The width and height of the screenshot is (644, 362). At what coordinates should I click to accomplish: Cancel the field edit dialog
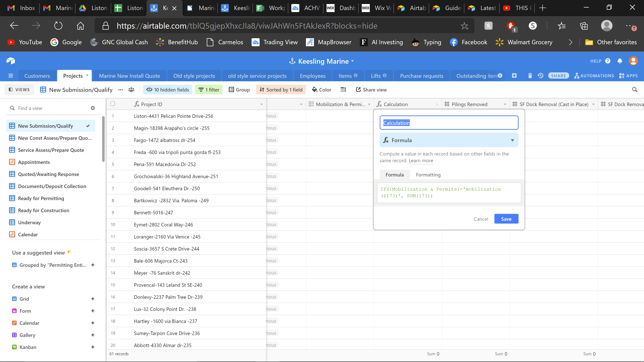(481, 219)
